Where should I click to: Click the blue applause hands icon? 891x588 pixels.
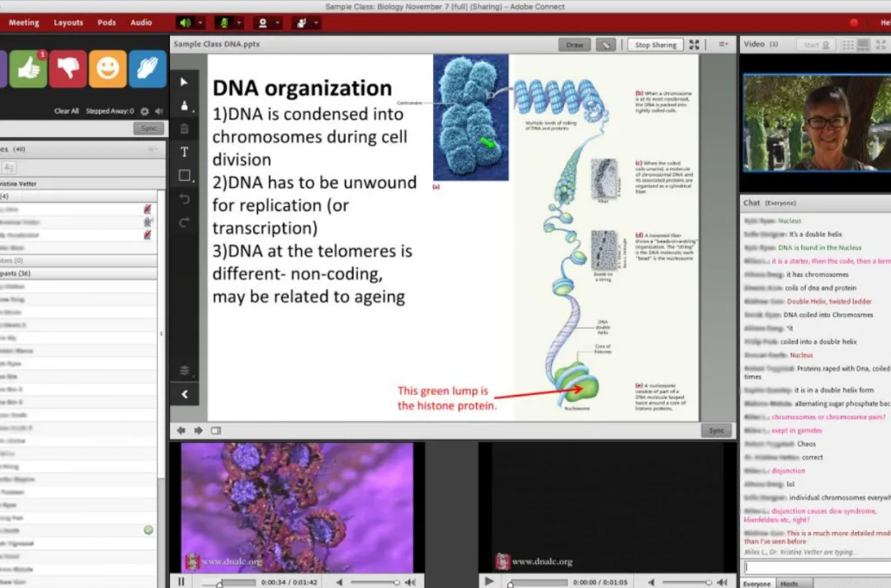147,69
